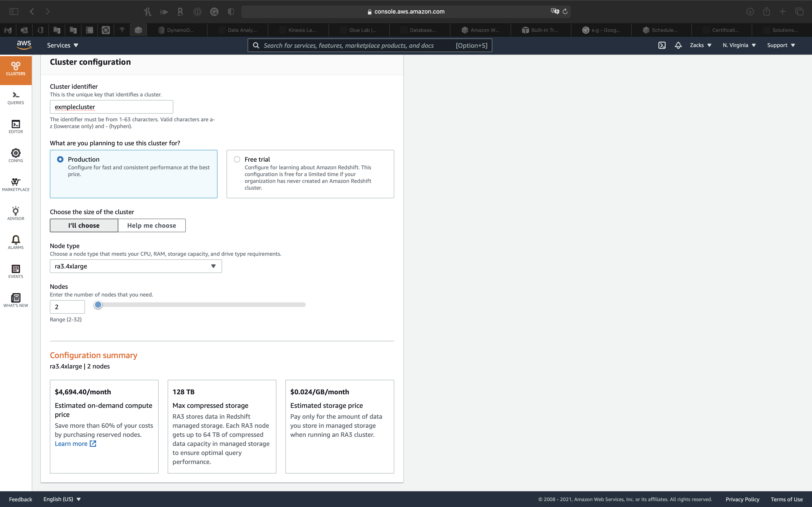Click the Feedback button in footer
The height and width of the screenshot is (507, 812).
tap(20, 499)
